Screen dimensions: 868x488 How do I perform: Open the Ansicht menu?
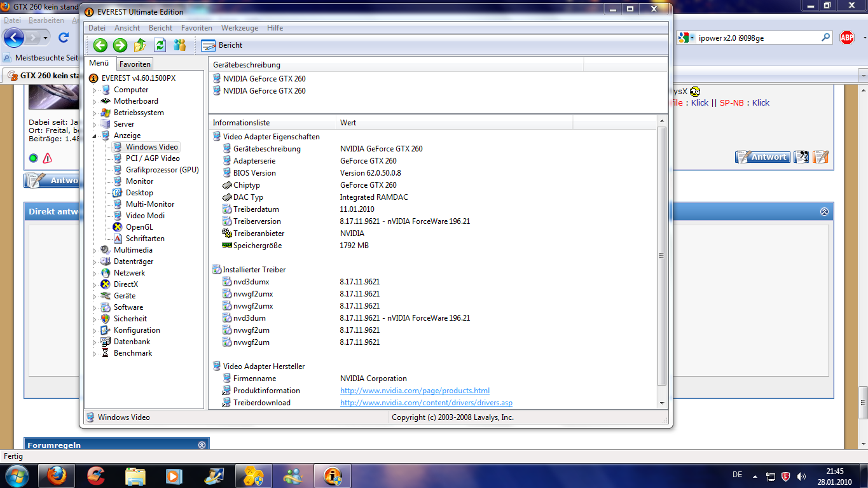point(127,28)
